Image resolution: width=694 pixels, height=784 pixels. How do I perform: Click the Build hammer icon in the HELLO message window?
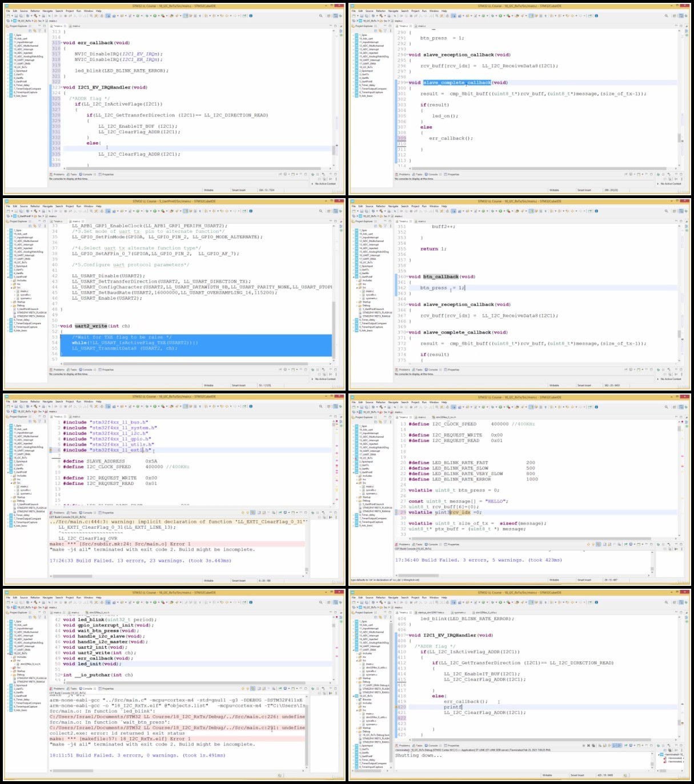coord(381,406)
